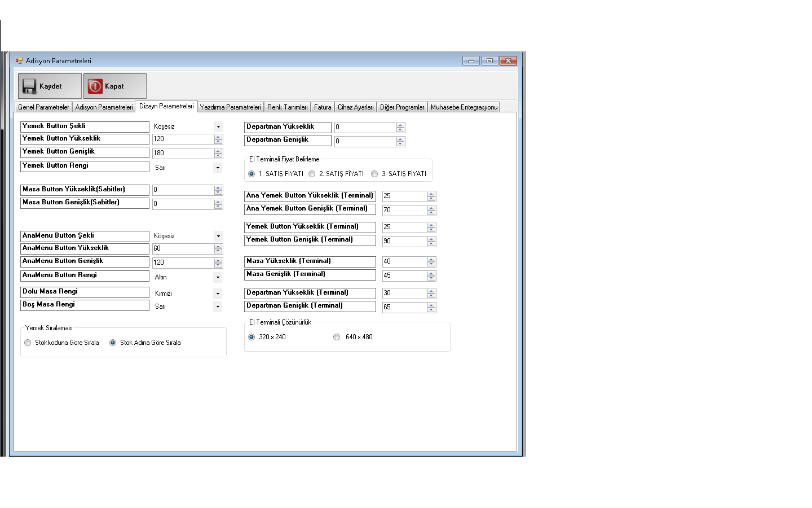Minimize the Adisyon Parametreleri window

click(x=471, y=60)
